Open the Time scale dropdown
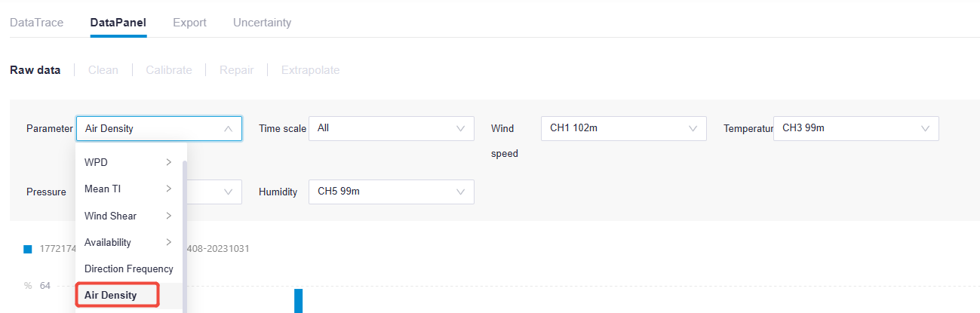The image size is (980, 313). 391,129
